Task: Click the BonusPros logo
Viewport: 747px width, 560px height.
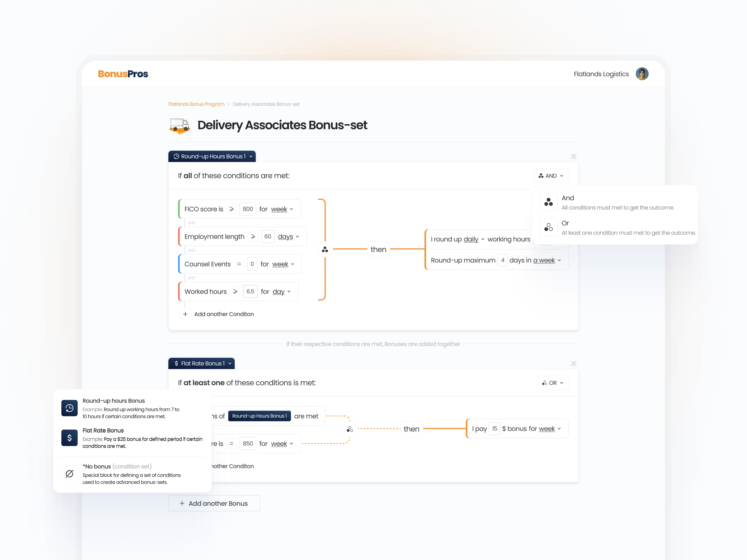Action: pos(123,74)
